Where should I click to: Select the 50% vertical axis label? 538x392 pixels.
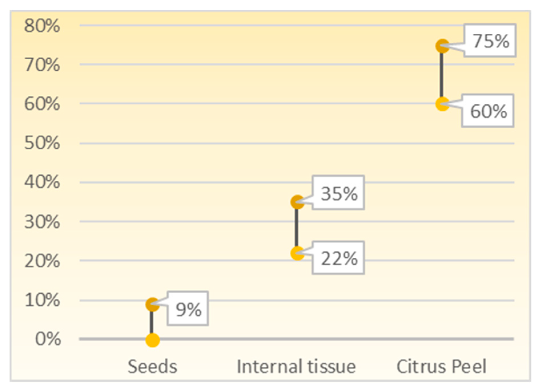pos(42,143)
